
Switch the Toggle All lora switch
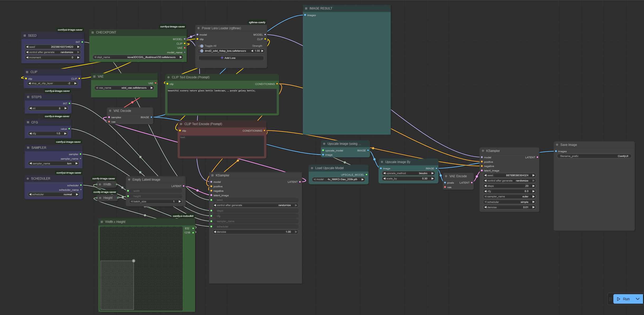[x=201, y=46]
